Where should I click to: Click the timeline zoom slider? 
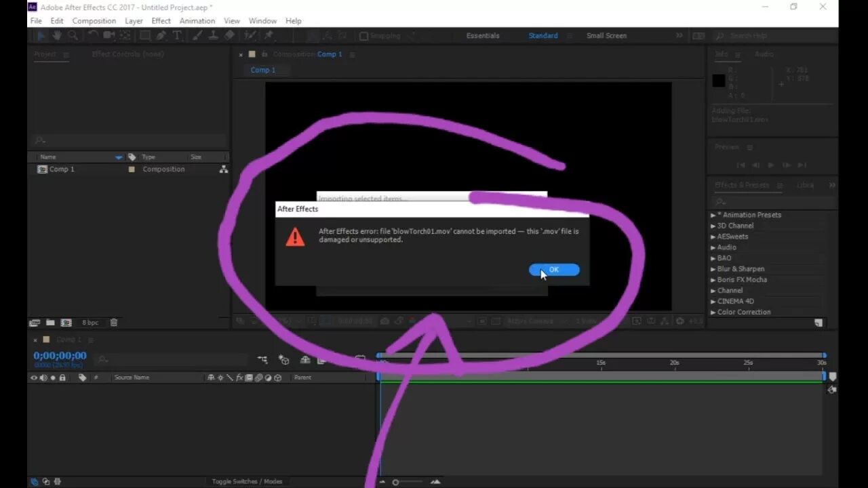click(x=410, y=482)
